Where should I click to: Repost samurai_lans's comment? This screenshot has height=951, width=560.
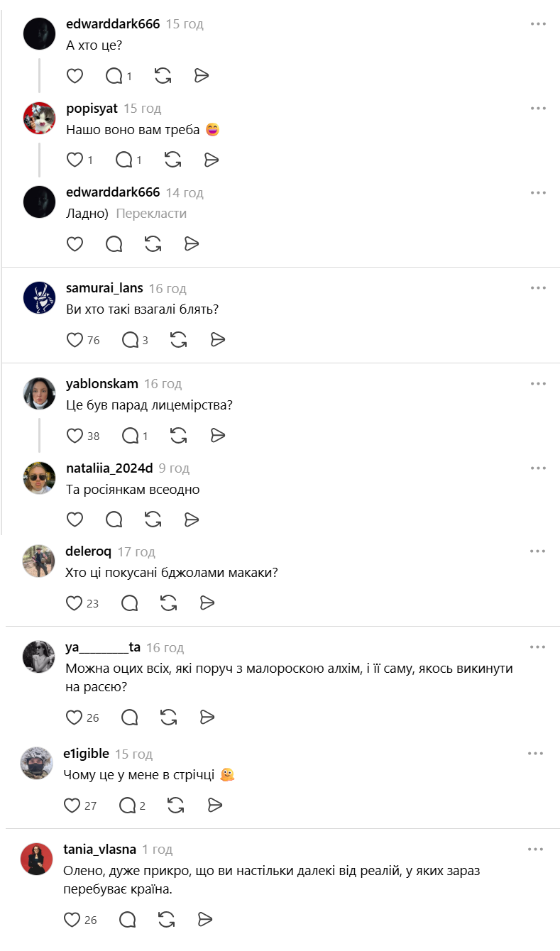click(x=178, y=340)
